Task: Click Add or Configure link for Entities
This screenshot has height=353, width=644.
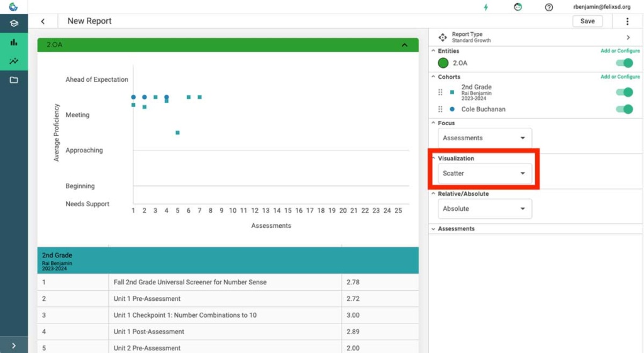Action: point(619,51)
